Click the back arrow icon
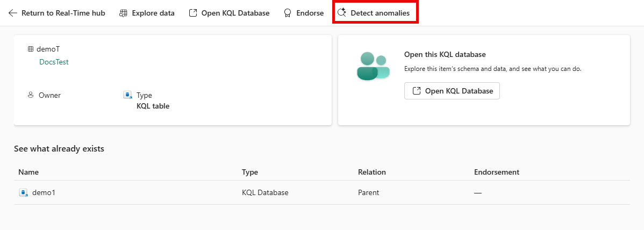The image size is (644, 230). point(13,13)
